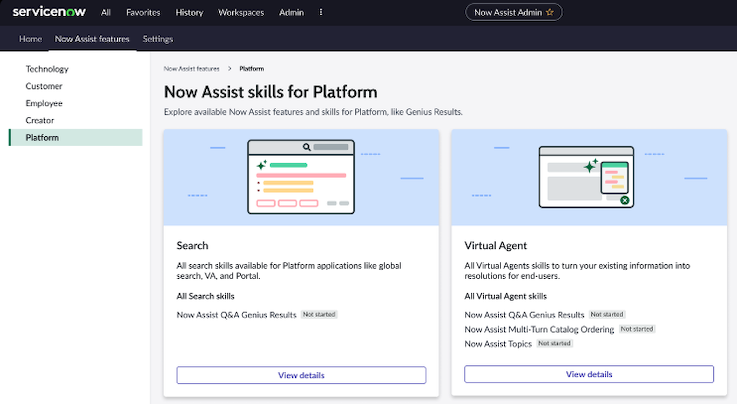This screenshot has height=404, width=737.
Task: Click the Now Assist skills for Platform heading
Action: coord(271,92)
